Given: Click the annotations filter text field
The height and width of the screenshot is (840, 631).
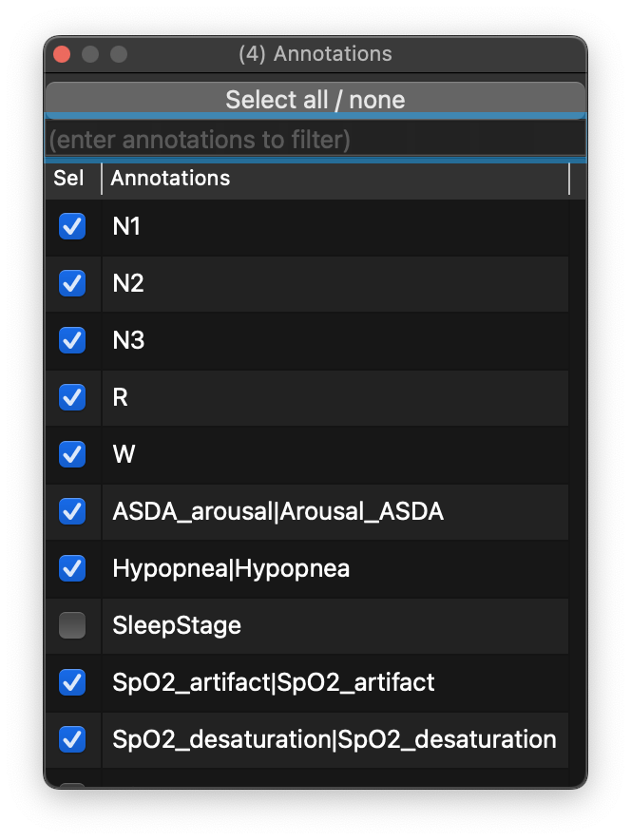Looking at the screenshot, I should click(x=315, y=141).
